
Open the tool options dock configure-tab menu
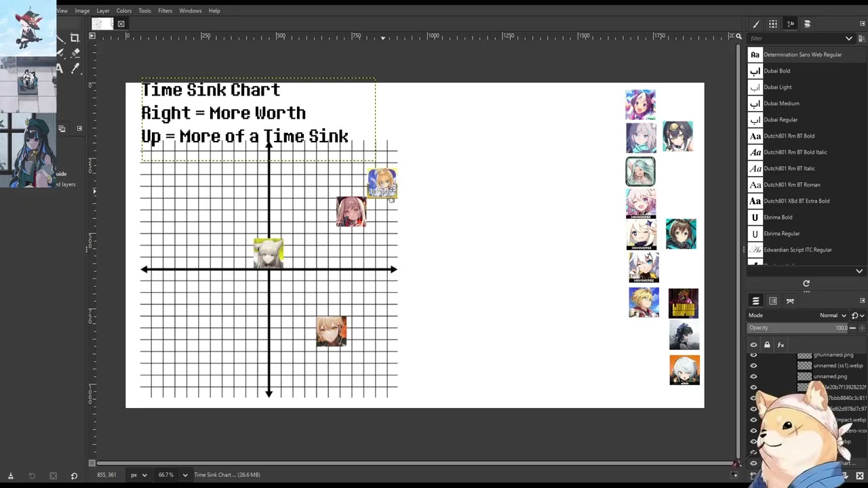79,129
